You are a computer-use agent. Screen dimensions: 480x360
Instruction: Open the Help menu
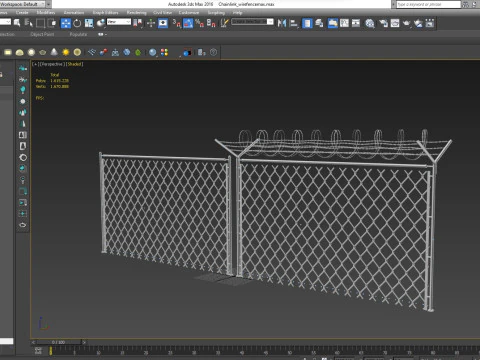[x=237, y=13]
